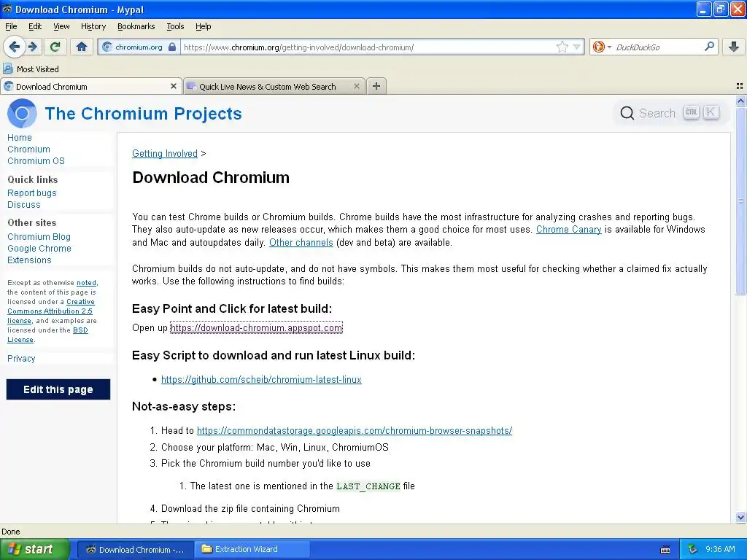This screenshot has width=747, height=560.
Task: Click the keyboard icon in the system tray
Action: [x=665, y=550]
